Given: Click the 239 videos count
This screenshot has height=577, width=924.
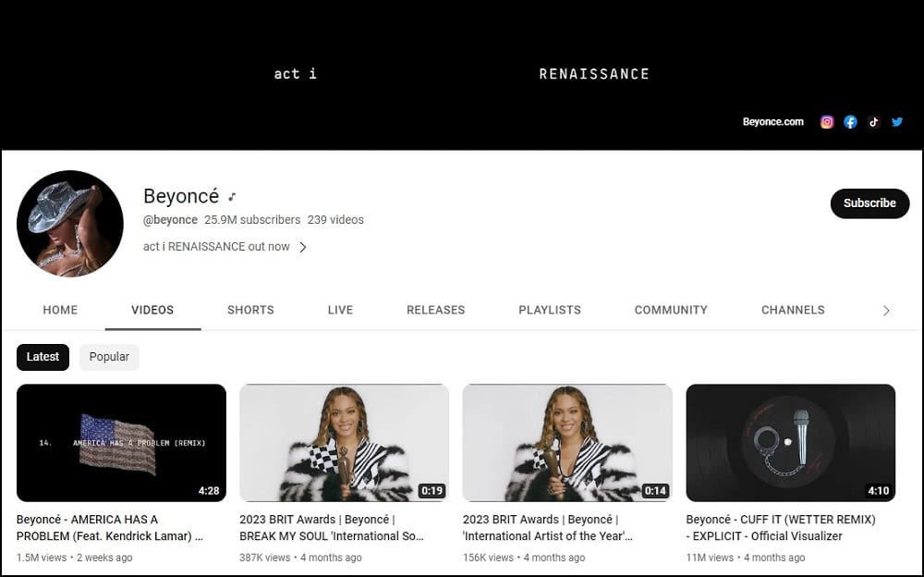Looking at the screenshot, I should pos(335,220).
